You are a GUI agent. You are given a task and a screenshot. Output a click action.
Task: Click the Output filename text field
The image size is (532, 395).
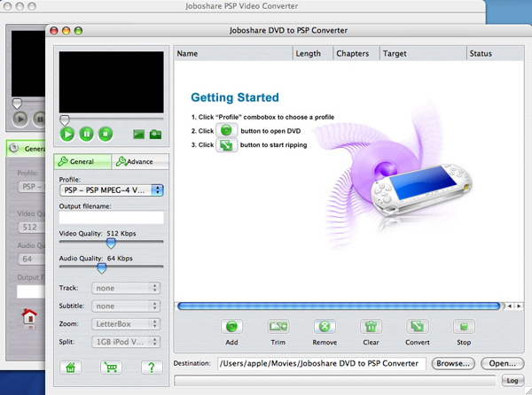click(111, 217)
